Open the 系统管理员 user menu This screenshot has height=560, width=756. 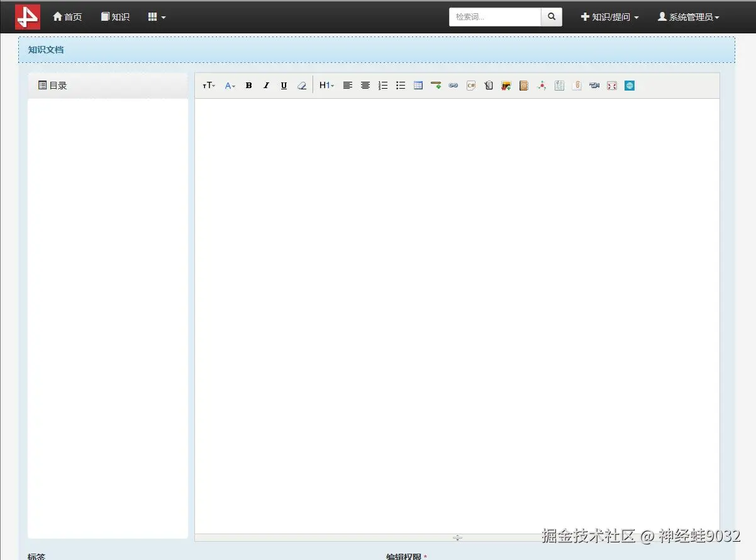688,17
